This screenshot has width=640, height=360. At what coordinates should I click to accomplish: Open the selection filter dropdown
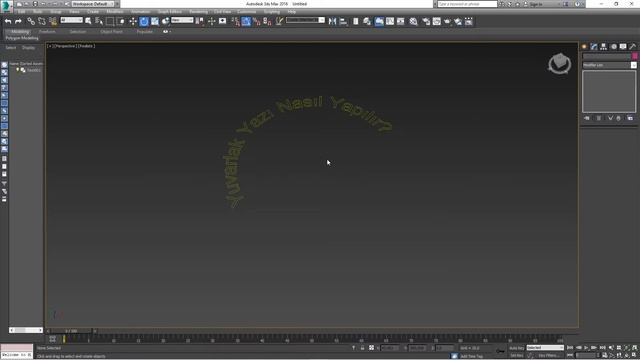tap(71, 20)
